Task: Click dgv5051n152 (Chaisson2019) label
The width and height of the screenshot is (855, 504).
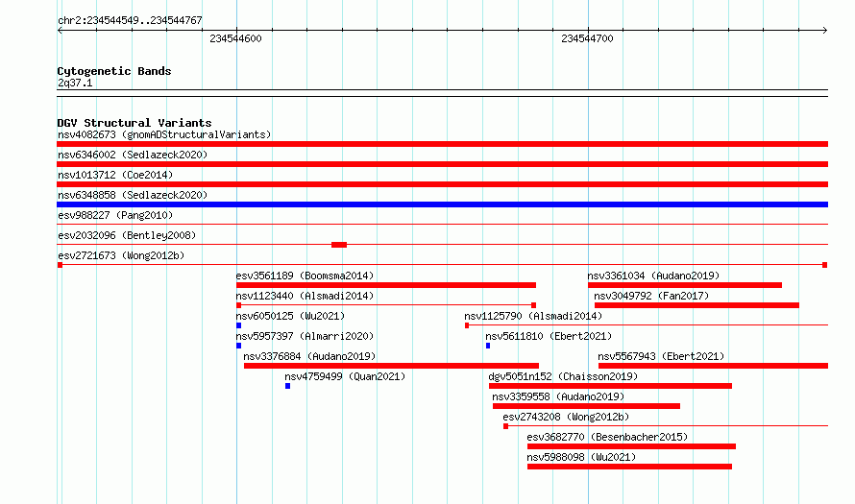Action: pyautogui.click(x=563, y=376)
